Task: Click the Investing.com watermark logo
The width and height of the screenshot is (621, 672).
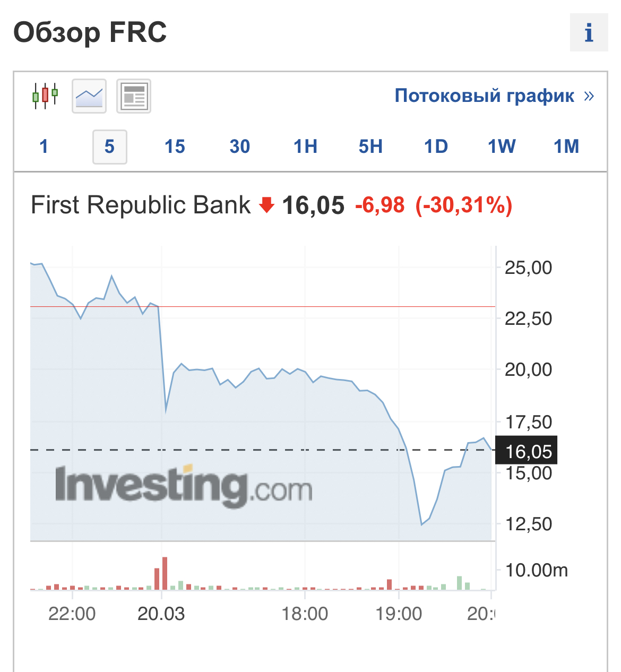Action: (184, 485)
